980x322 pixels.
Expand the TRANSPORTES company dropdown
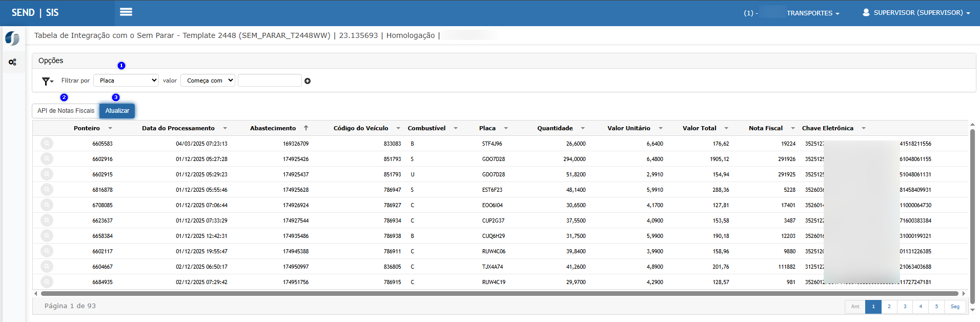813,13
